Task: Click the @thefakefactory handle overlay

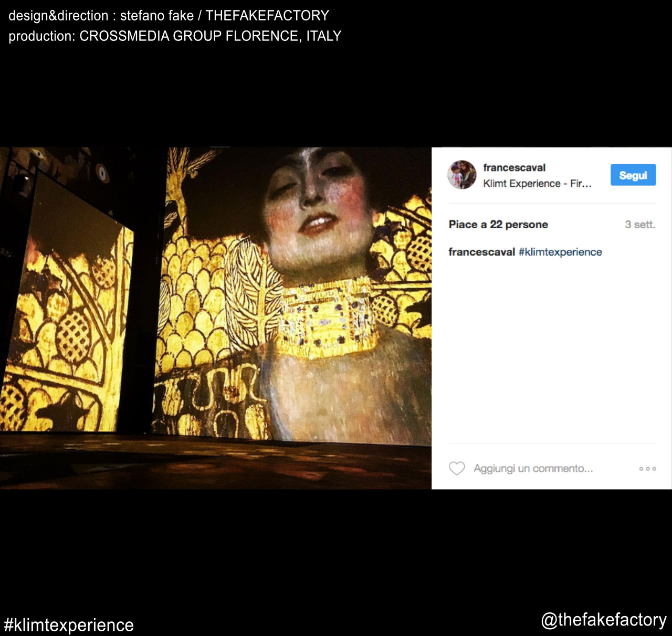Action: (x=603, y=620)
